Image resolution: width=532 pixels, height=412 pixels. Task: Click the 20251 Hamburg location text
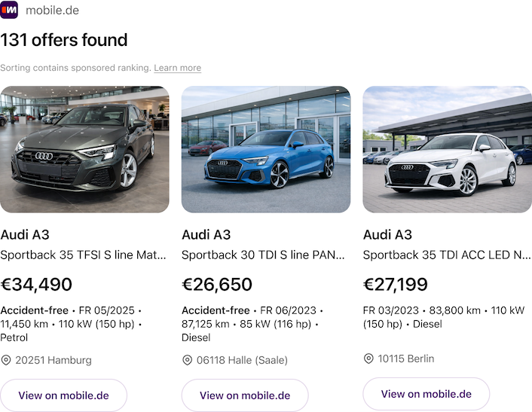54,360
